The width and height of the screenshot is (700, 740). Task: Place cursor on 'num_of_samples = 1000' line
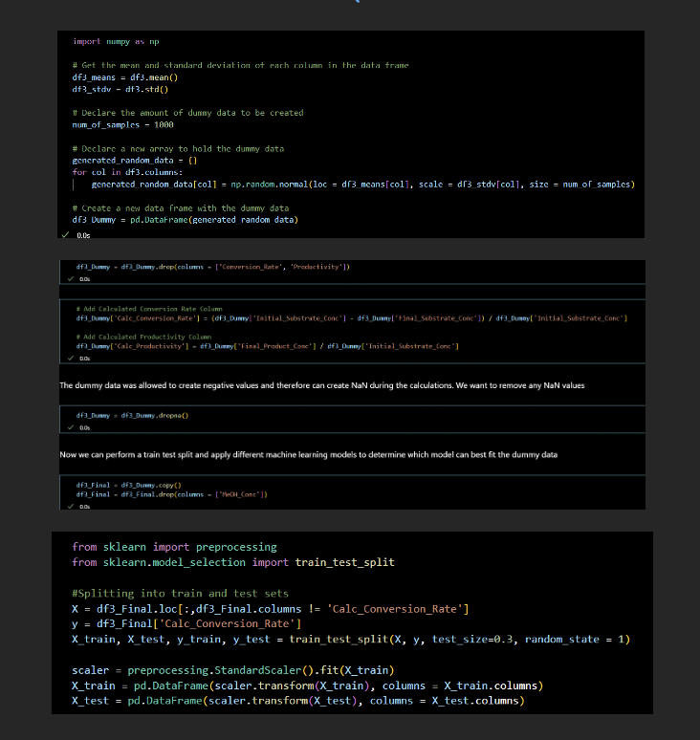tap(122, 124)
